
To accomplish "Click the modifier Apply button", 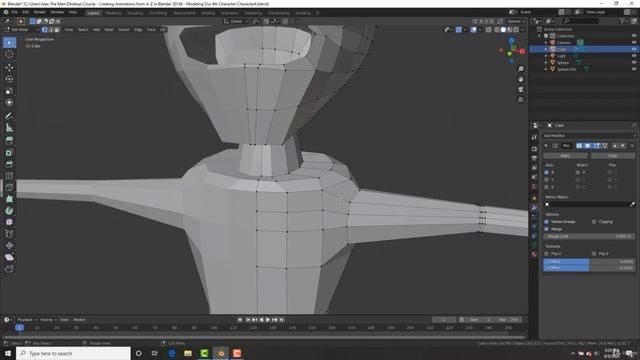I will [x=565, y=156].
